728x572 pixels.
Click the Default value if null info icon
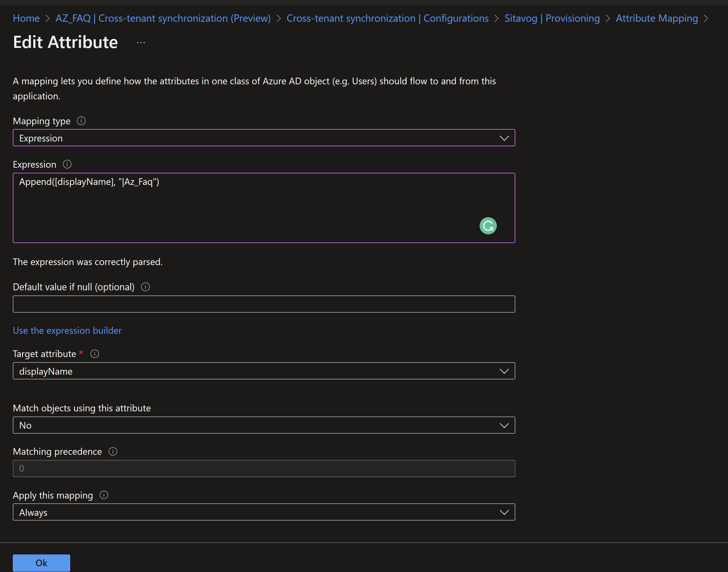[x=145, y=287]
